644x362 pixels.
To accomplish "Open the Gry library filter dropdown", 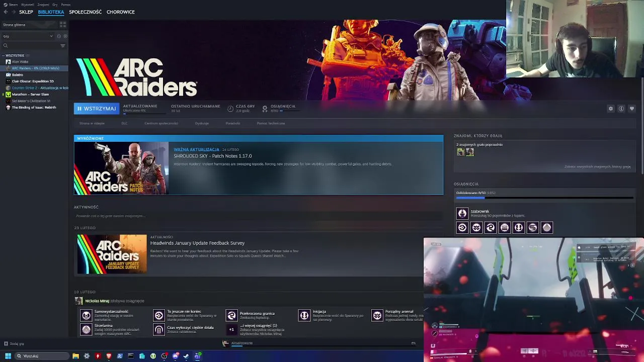I will click(28, 36).
